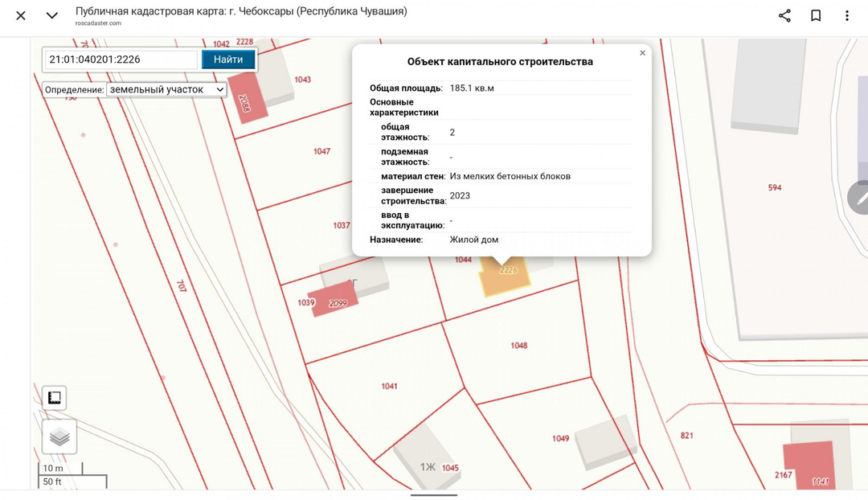This screenshot has height=500, width=868.
Task: Activate the measurement tool icon
Action: [55, 398]
